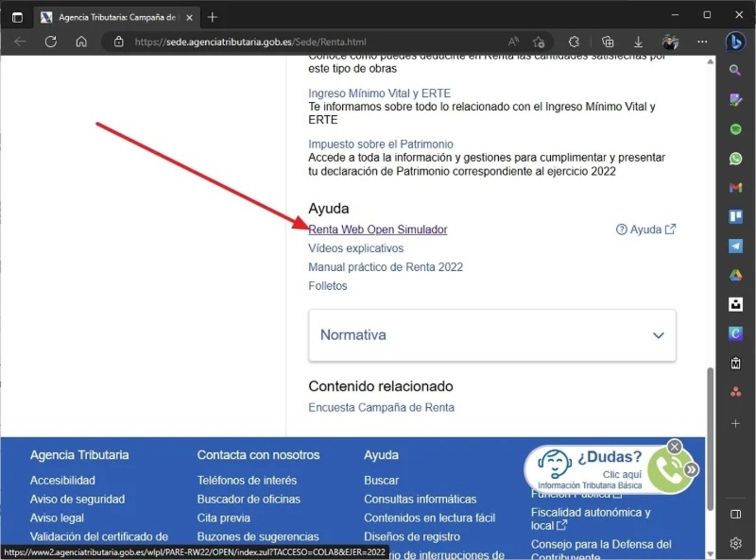The image size is (756, 560).
Task: Open Read Aloud icon in address bar
Action: (513, 41)
